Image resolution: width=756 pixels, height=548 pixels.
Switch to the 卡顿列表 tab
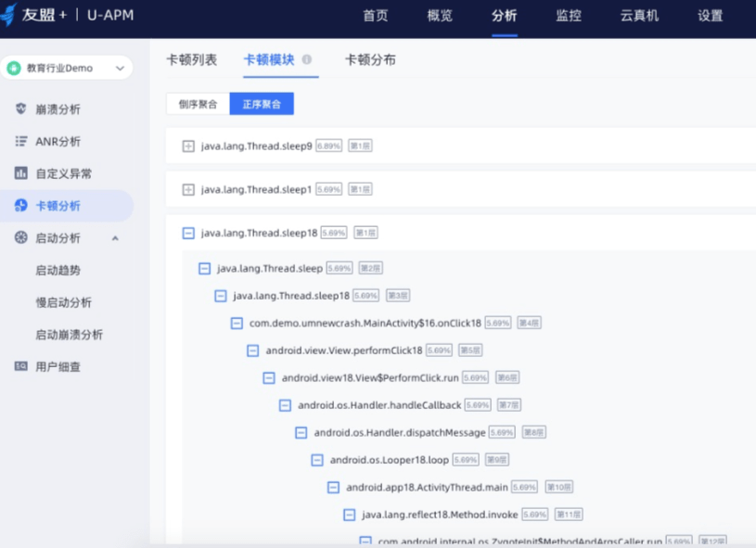(191, 59)
